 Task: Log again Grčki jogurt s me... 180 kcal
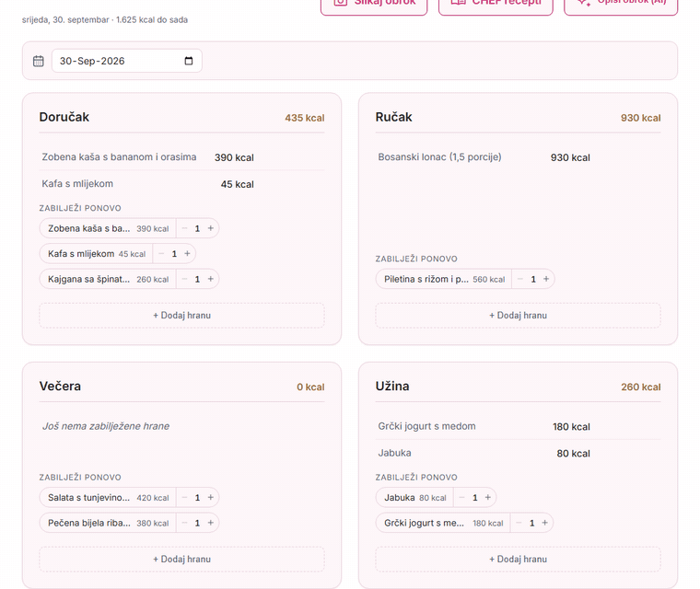click(443, 523)
